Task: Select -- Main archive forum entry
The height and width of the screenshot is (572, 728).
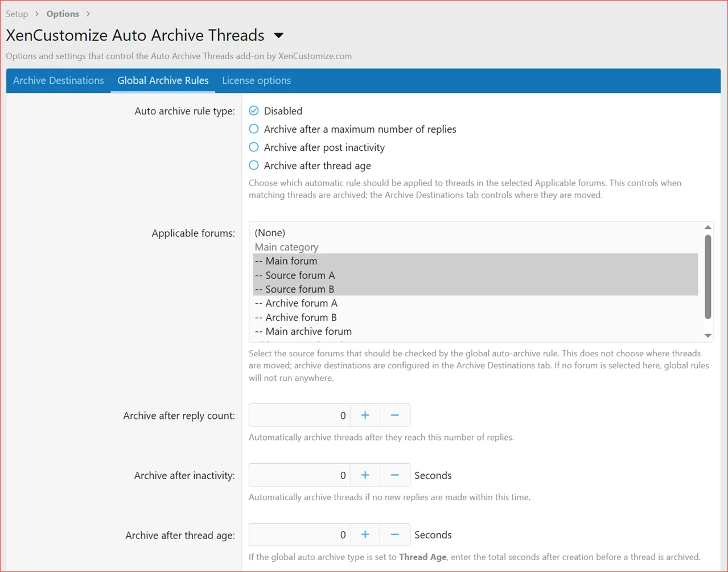Action: click(475, 331)
